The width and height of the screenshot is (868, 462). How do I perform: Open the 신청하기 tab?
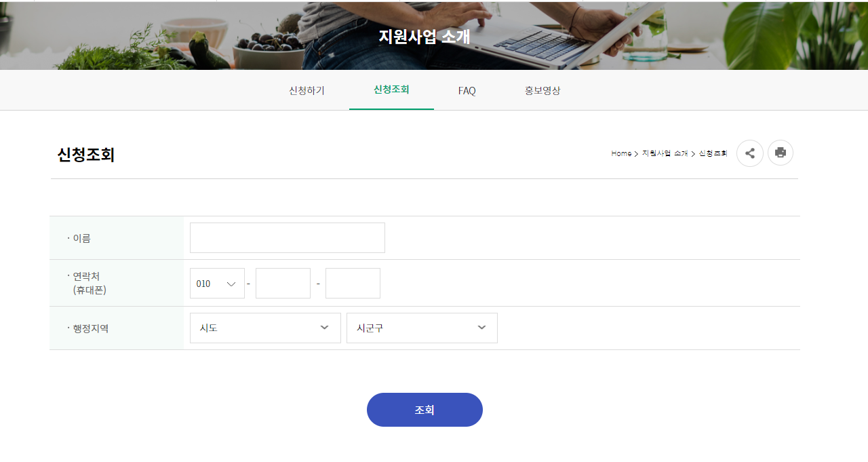point(306,90)
